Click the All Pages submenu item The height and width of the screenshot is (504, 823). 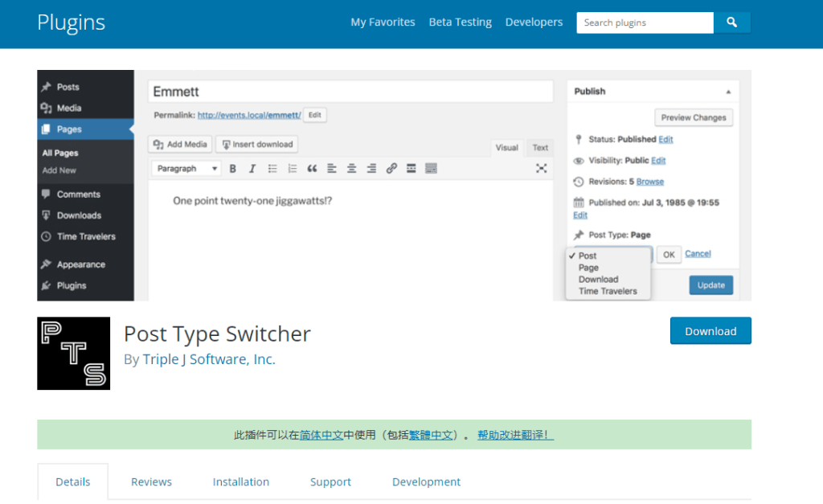60,154
